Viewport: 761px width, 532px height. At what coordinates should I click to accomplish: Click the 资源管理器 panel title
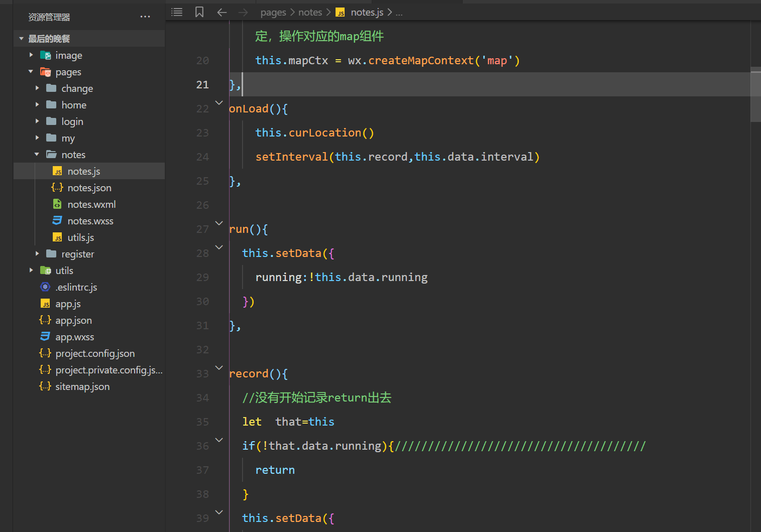coord(49,17)
